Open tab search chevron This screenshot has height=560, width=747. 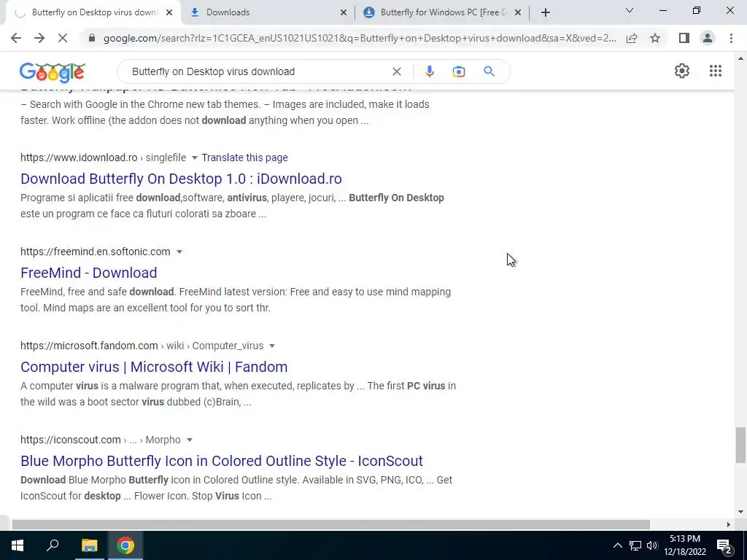[629, 10]
